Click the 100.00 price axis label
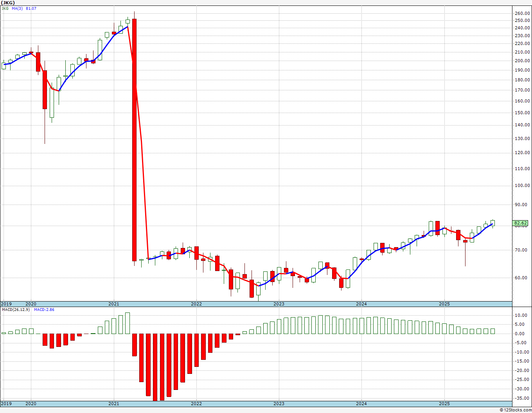This screenshot has height=413, width=532. tap(522, 185)
